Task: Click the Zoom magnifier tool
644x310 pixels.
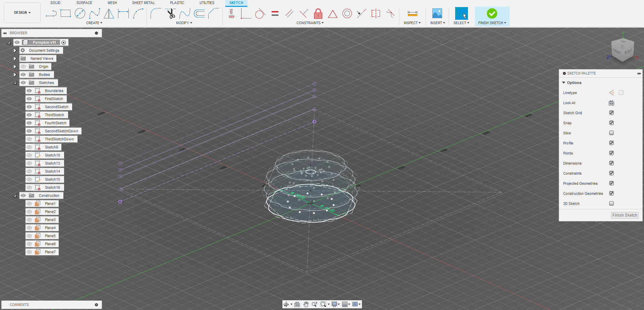Action: tap(314, 304)
